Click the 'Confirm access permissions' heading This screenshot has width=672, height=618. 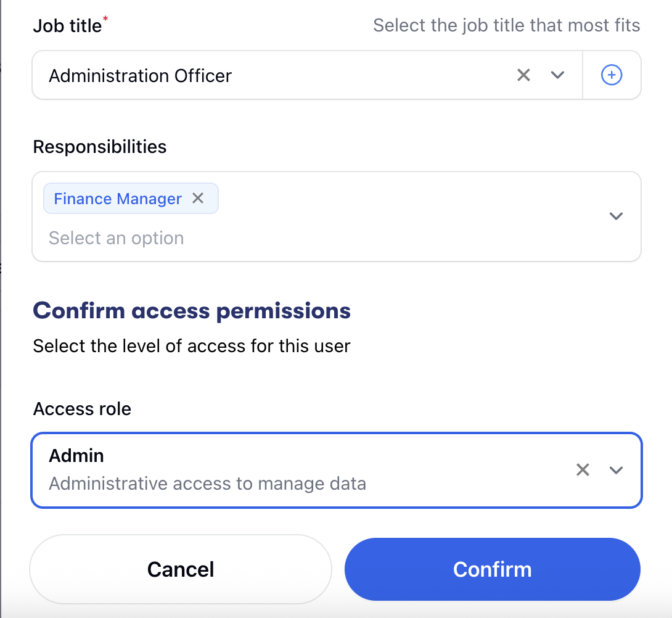pos(192,310)
